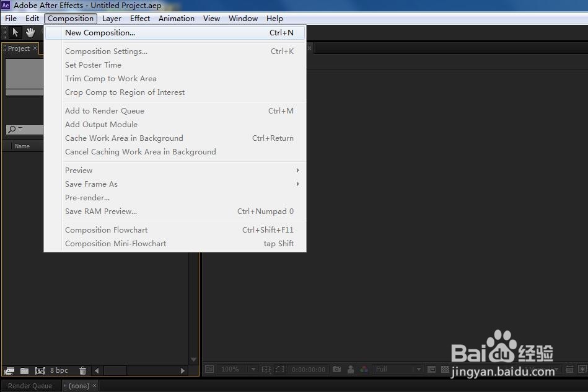This screenshot has width=588, height=392.
Task: Click the scroll right arrow in Project panel
Action: click(183, 370)
